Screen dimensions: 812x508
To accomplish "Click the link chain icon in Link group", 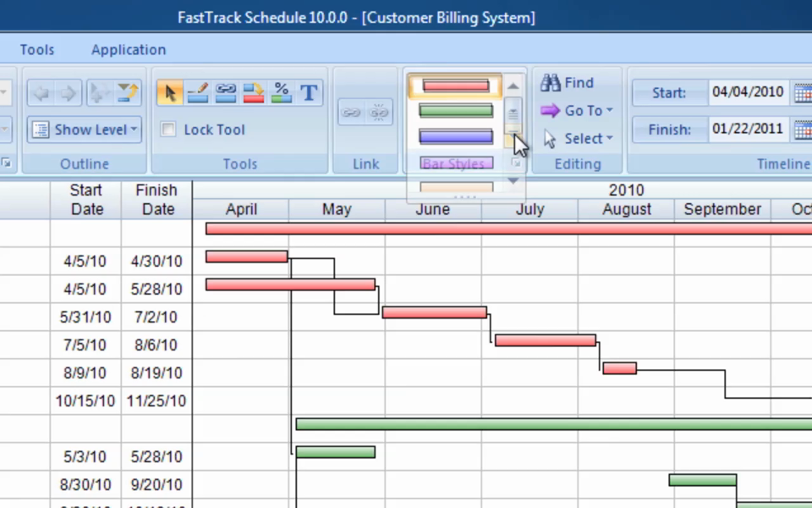I will [351, 112].
